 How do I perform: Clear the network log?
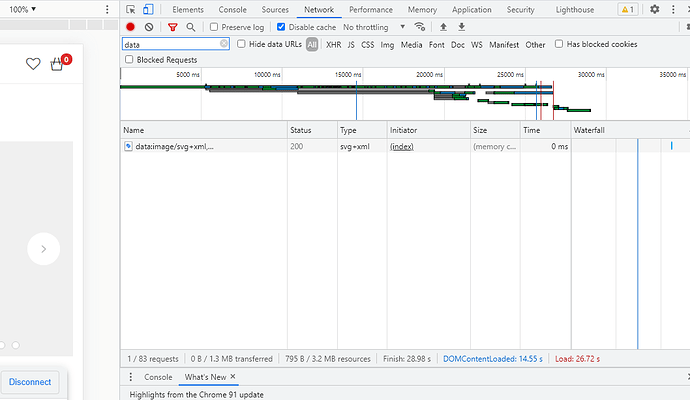tap(149, 27)
